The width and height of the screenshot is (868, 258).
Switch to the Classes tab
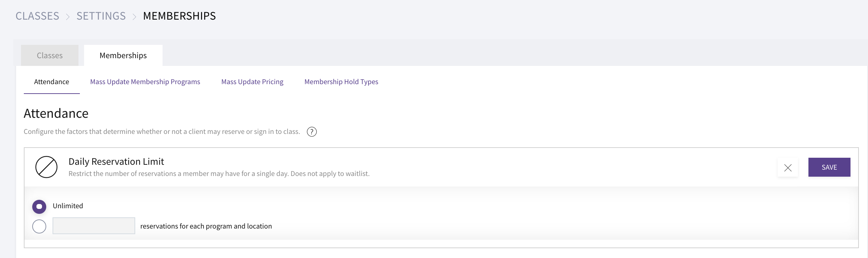pyautogui.click(x=50, y=55)
